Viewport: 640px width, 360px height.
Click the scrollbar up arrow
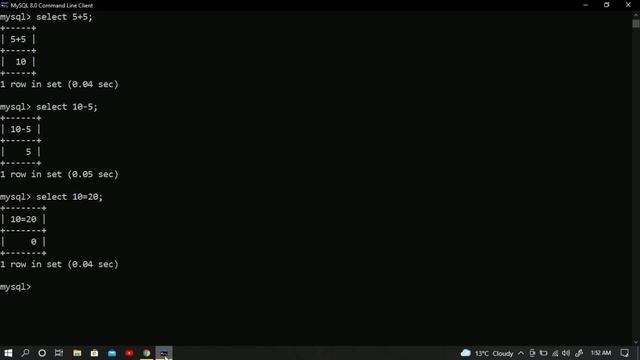tap(636, 15)
